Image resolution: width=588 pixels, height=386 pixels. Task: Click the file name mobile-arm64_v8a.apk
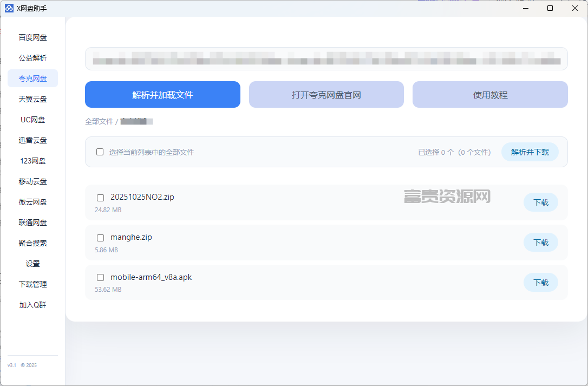pos(151,277)
